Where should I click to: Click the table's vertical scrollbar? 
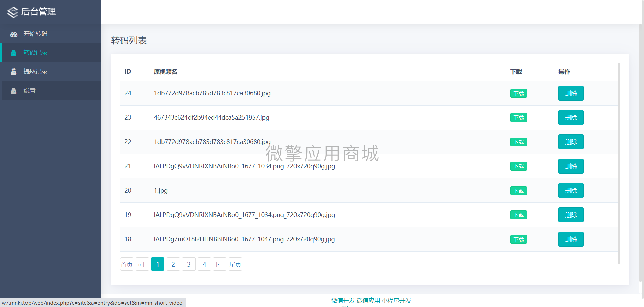point(619,163)
